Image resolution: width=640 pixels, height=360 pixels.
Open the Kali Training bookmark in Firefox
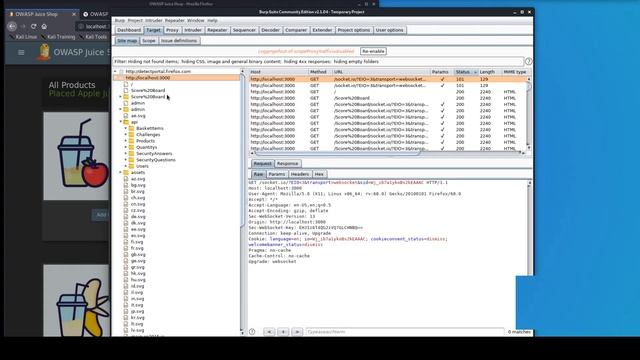click(58, 37)
